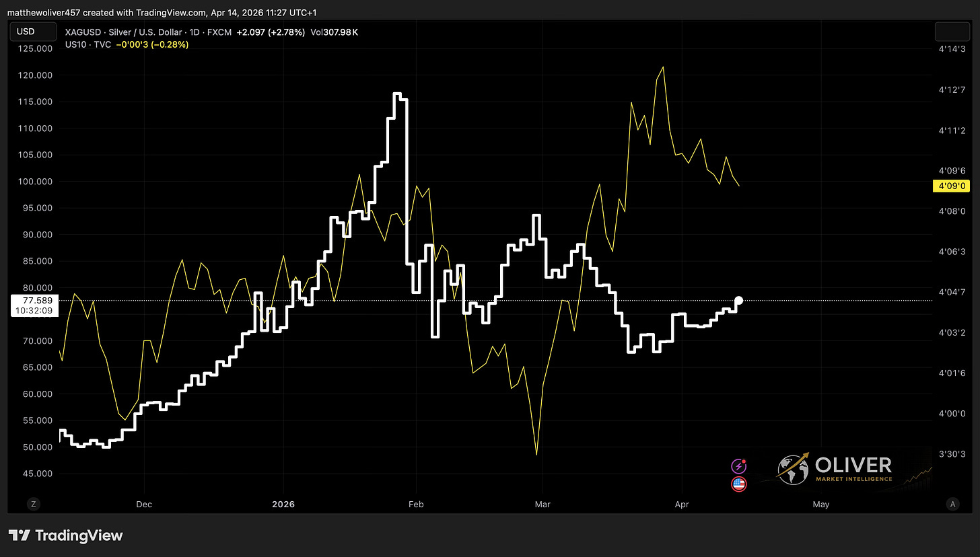Click the TradingView logo at the bottom
The width and height of the screenshot is (980, 557).
click(66, 535)
